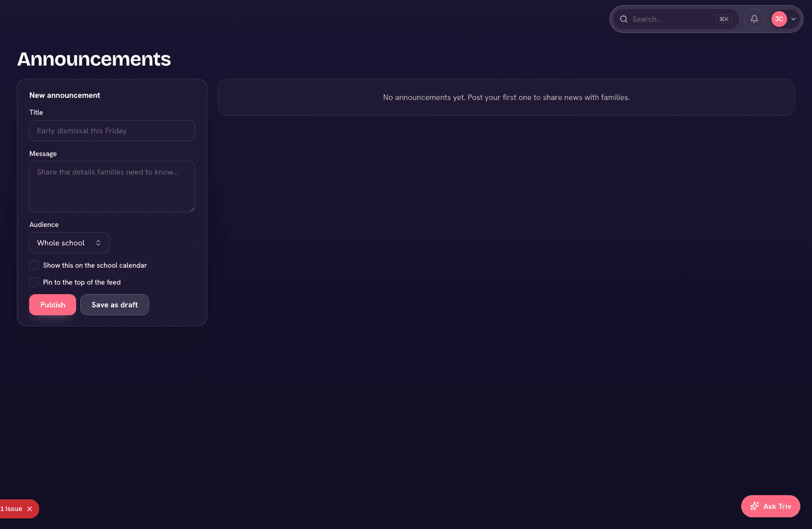This screenshot has height=529, width=812.
Task: Click into the Message textarea
Action: tap(112, 186)
